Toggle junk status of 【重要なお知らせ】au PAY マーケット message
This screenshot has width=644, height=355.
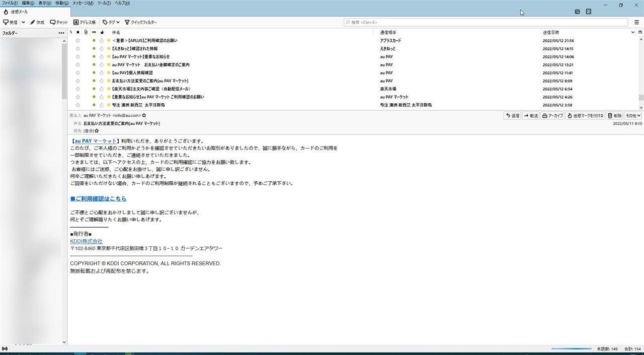[x=102, y=97]
